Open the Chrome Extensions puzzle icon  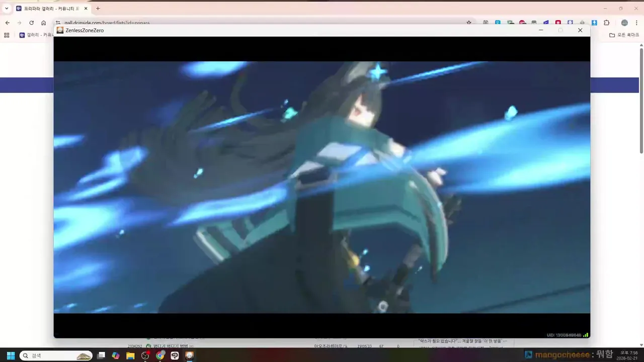607,23
